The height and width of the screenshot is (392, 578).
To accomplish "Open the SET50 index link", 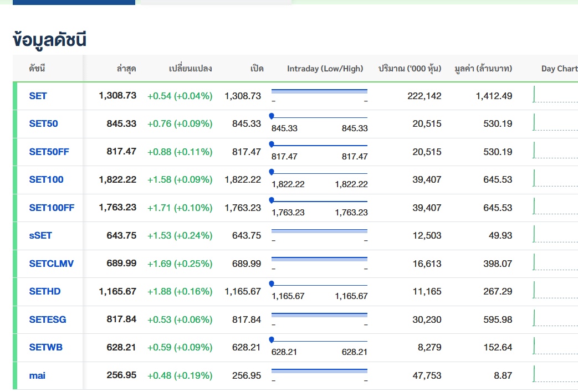I will 43,123.
